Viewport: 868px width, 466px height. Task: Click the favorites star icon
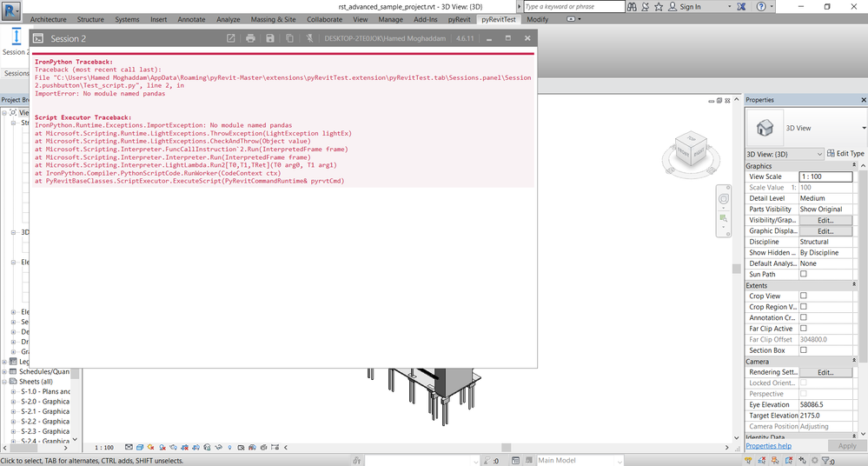point(659,7)
